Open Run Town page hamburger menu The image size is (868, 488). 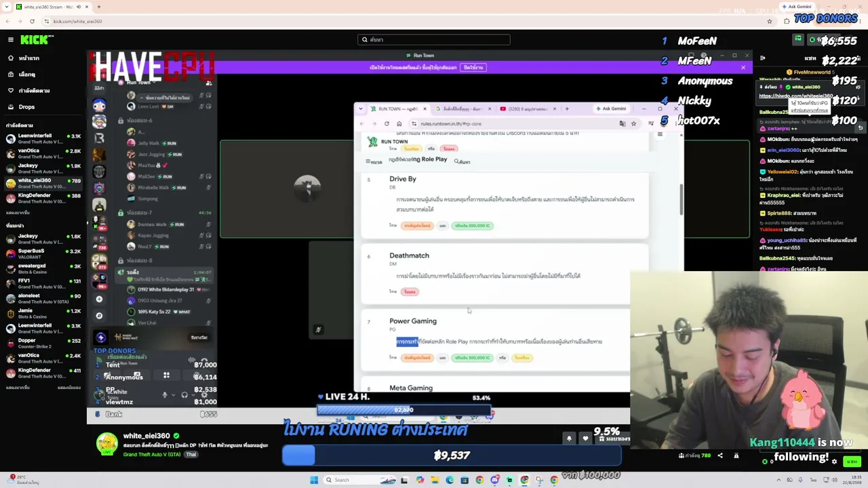[x=660, y=134]
